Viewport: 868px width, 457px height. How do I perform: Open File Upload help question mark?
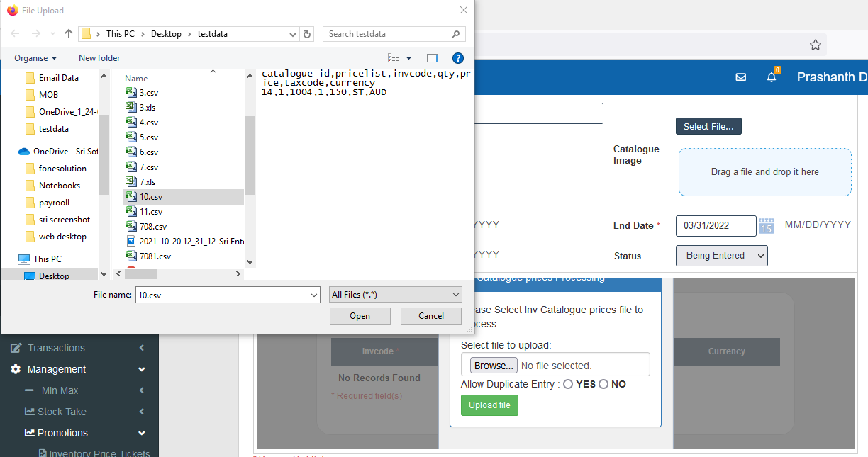[x=458, y=58]
